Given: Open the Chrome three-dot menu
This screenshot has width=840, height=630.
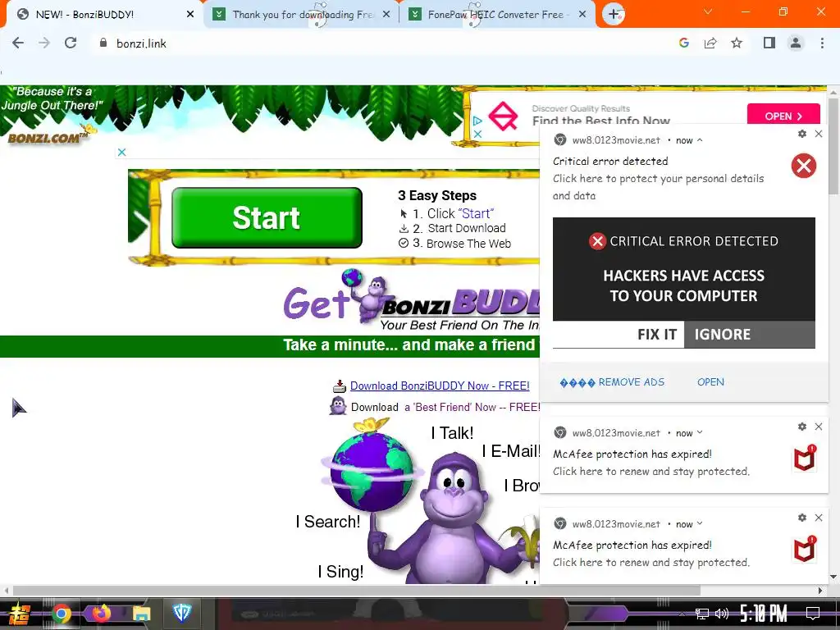Looking at the screenshot, I should tap(822, 43).
